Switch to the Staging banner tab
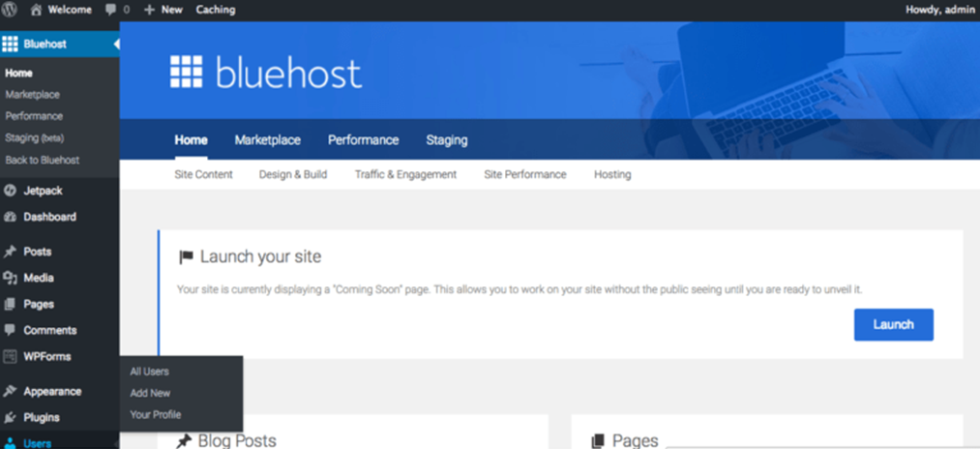 447,140
